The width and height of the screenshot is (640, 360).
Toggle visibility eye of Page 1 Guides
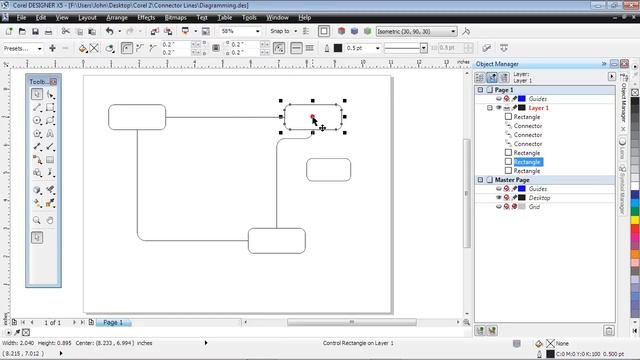pos(498,99)
